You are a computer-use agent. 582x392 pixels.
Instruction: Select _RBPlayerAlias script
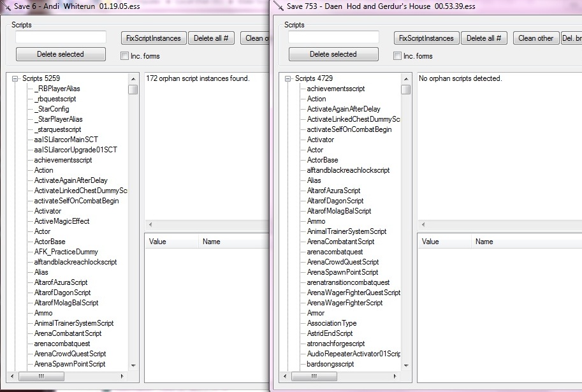[57, 89]
